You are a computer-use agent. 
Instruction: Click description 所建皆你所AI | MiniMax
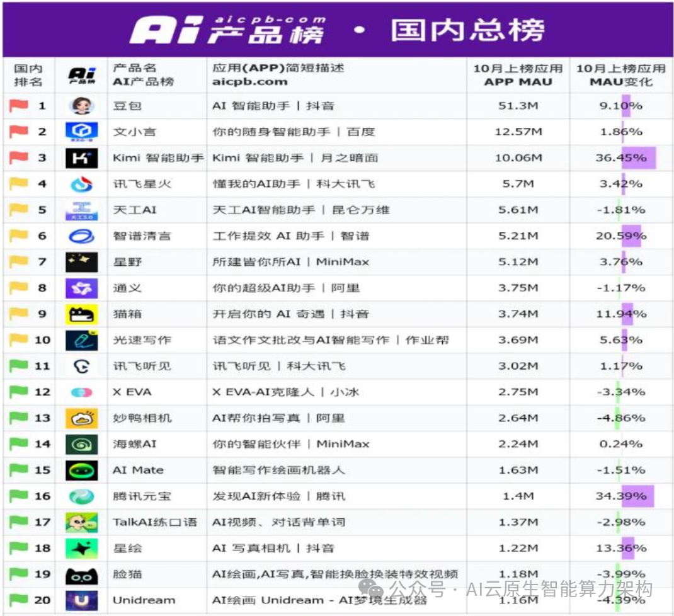[290, 262]
